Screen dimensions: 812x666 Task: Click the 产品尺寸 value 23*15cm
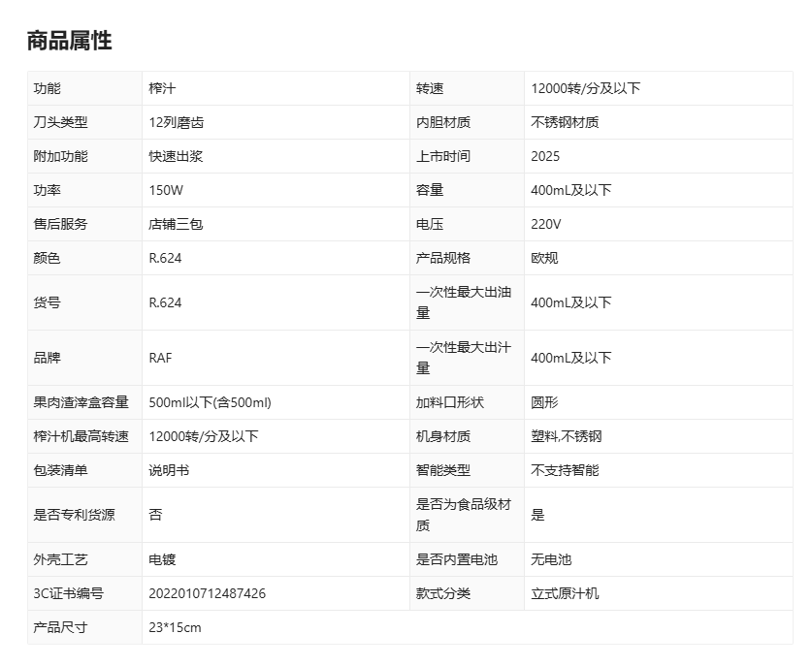pyautogui.click(x=175, y=627)
